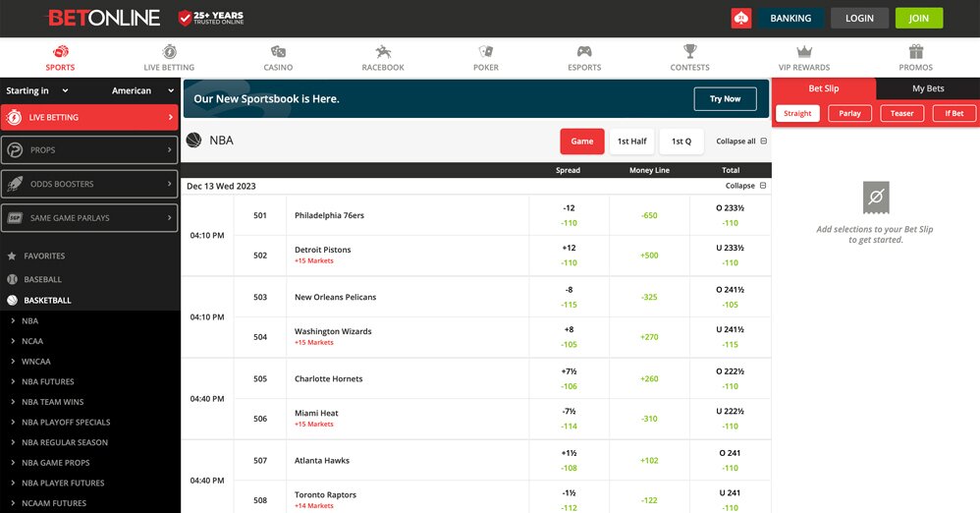Collapse the Dec 13 Wed 2023 section

[x=745, y=186]
